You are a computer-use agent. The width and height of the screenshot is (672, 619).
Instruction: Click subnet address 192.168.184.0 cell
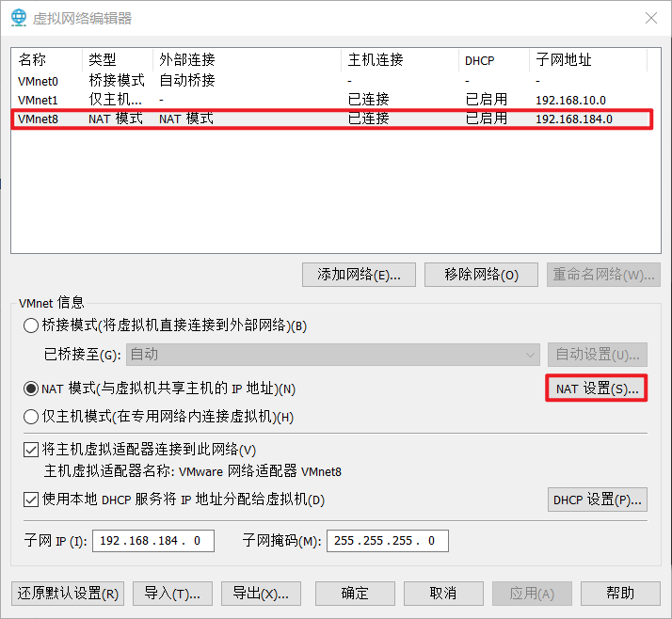[x=574, y=119]
